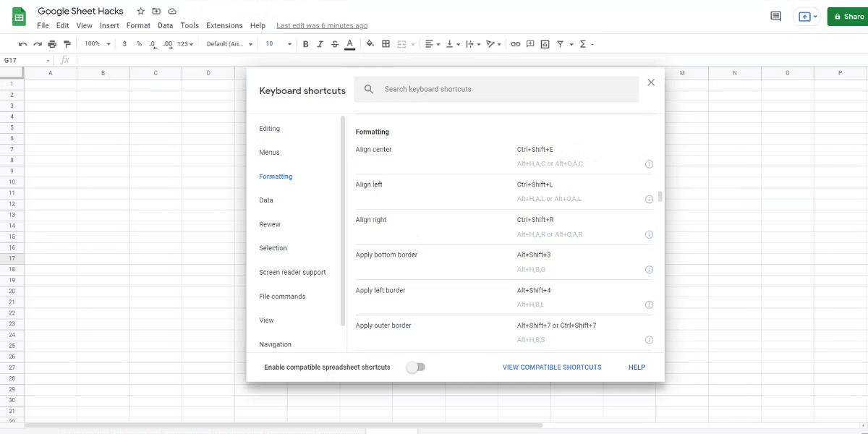868x434 pixels.
Task: Toggle bold formatting
Action: point(305,44)
